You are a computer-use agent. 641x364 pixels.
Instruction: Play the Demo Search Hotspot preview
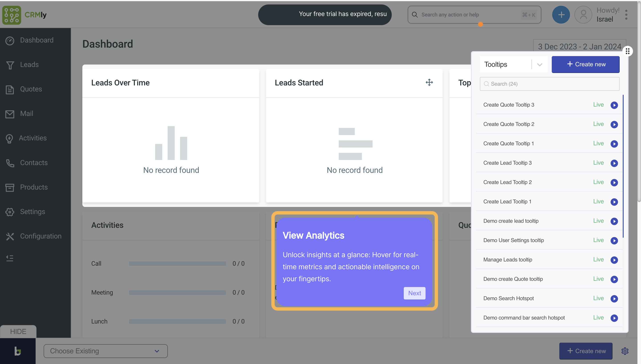(614, 299)
